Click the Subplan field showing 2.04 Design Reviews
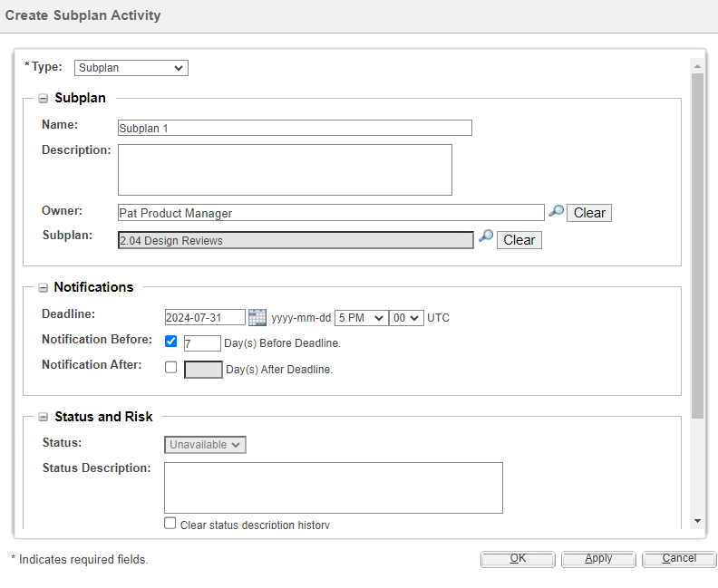This screenshot has width=718, height=588. (296, 240)
